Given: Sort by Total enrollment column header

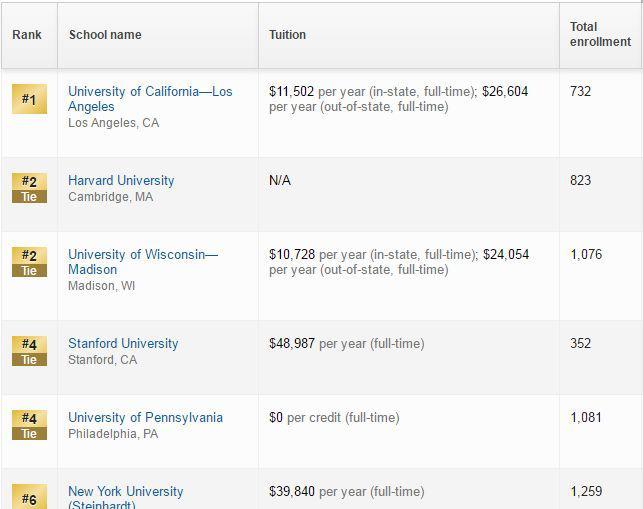Looking at the screenshot, I should pos(600,34).
